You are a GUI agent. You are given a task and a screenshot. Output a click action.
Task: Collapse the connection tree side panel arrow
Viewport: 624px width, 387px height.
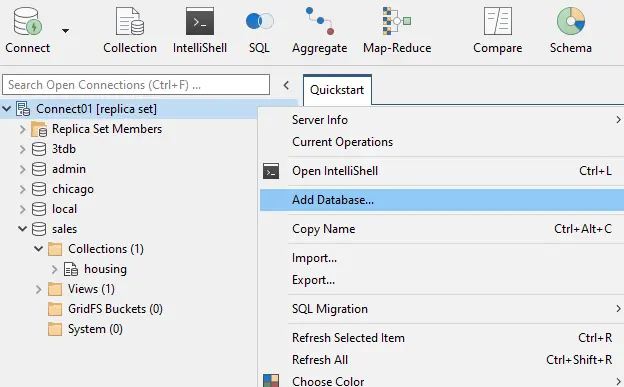click(286, 85)
